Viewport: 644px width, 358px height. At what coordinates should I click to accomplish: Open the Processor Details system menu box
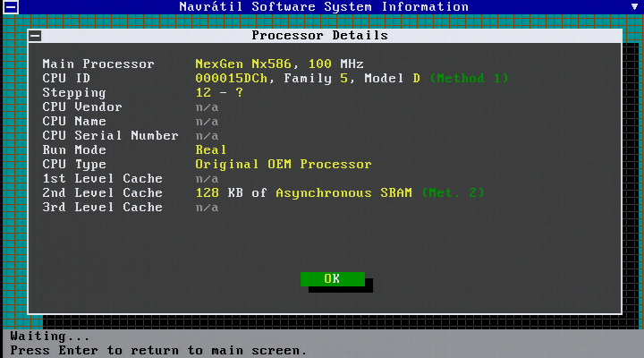(35, 36)
